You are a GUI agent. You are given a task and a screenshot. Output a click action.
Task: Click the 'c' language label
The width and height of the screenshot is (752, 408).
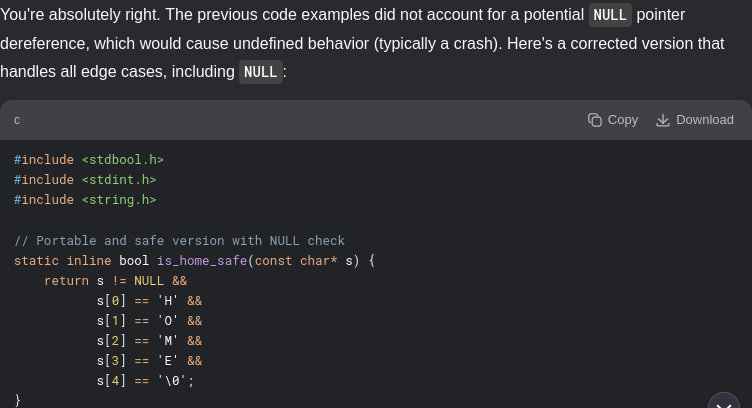[x=17, y=120]
